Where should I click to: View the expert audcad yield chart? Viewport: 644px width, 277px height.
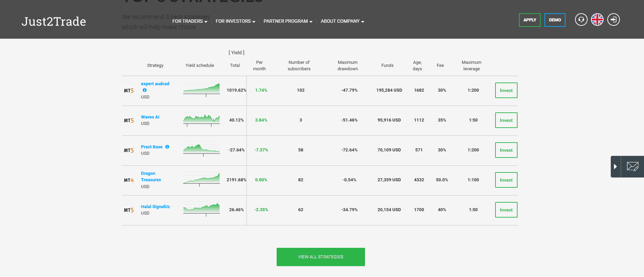click(x=202, y=90)
